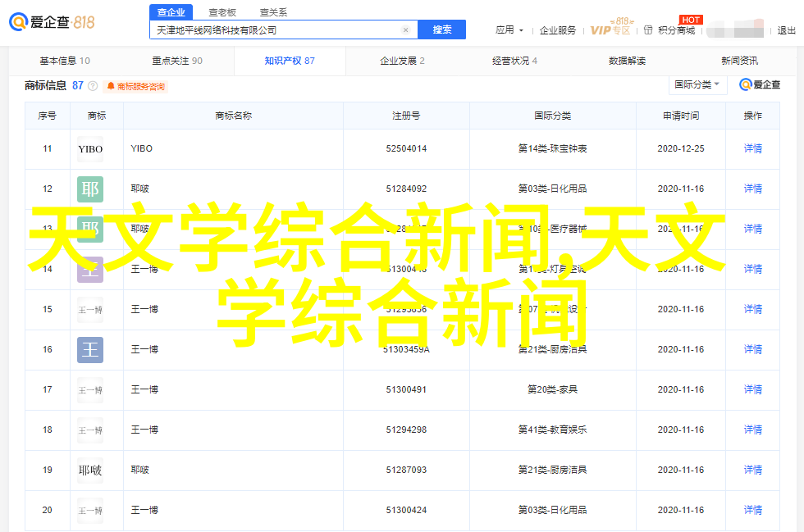Screen dimensions: 804x532
Task: Clear the search box with X icon
Action: click(405, 30)
